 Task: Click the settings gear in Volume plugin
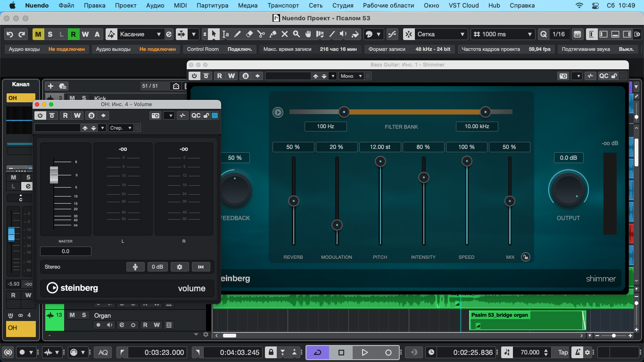179,267
